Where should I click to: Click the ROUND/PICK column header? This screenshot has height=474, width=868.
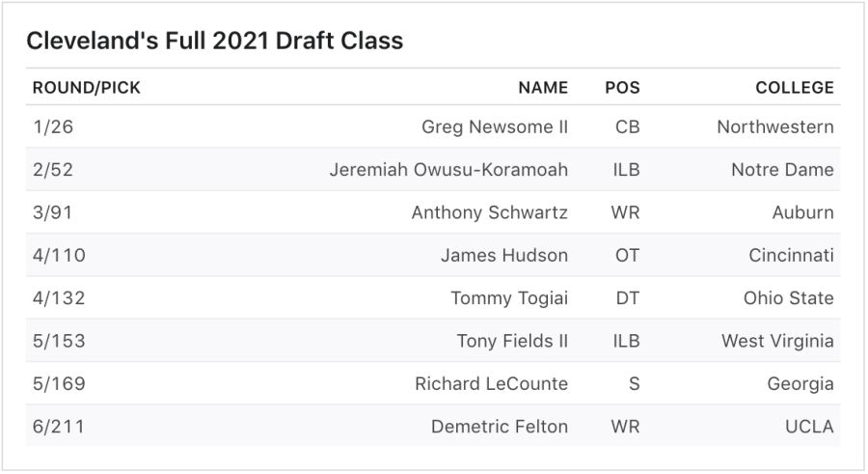87,88
